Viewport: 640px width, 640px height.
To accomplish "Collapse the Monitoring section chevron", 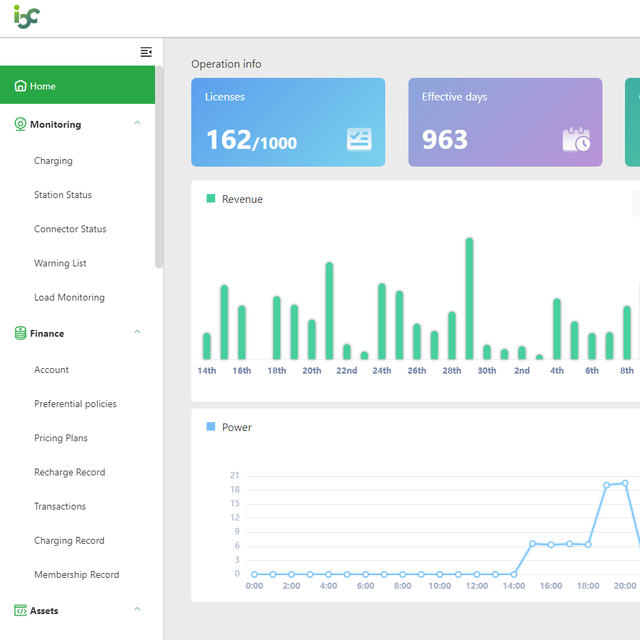I will pyautogui.click(x=137, y=123).
